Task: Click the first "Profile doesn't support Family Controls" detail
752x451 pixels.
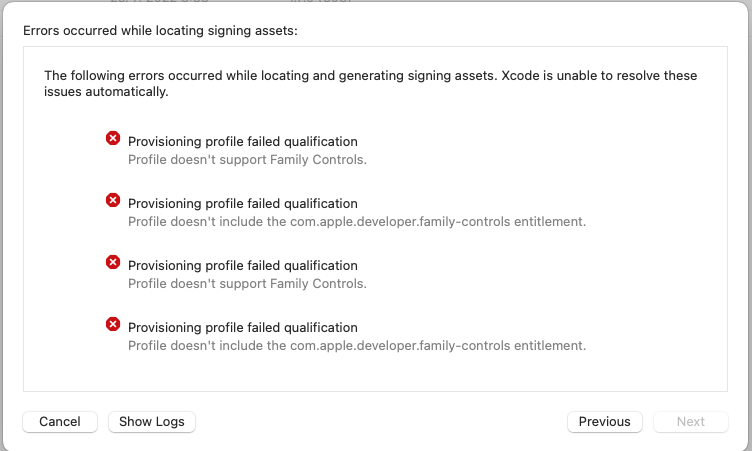Action: pos(247,159)
